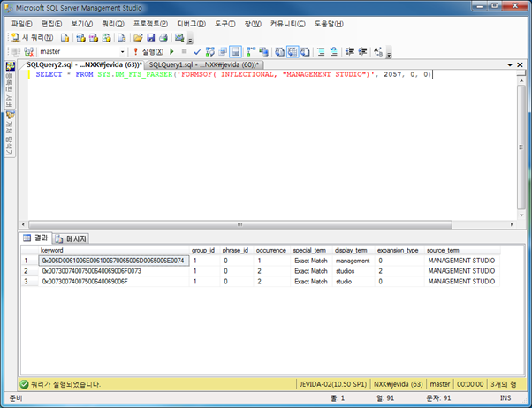Viewport: 532px width, 408px height.
Task: Toggle Include Client Statistics
Action: (263, 51)
